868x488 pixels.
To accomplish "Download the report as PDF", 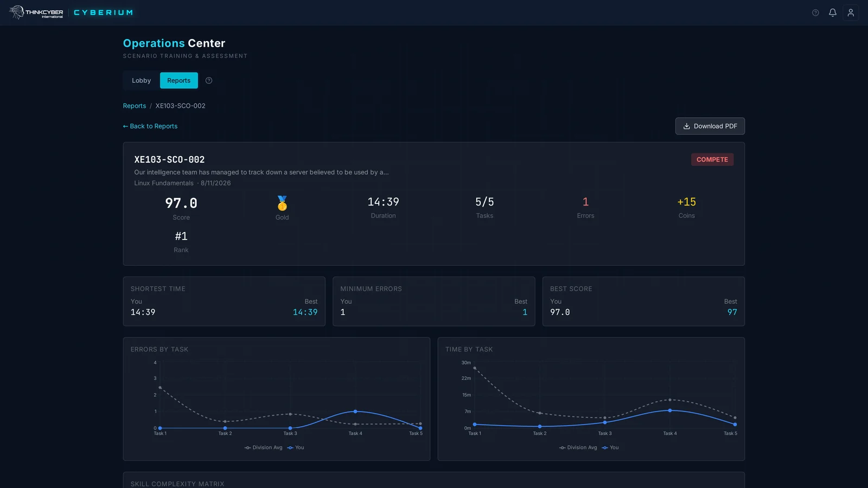I will [710, 126].
